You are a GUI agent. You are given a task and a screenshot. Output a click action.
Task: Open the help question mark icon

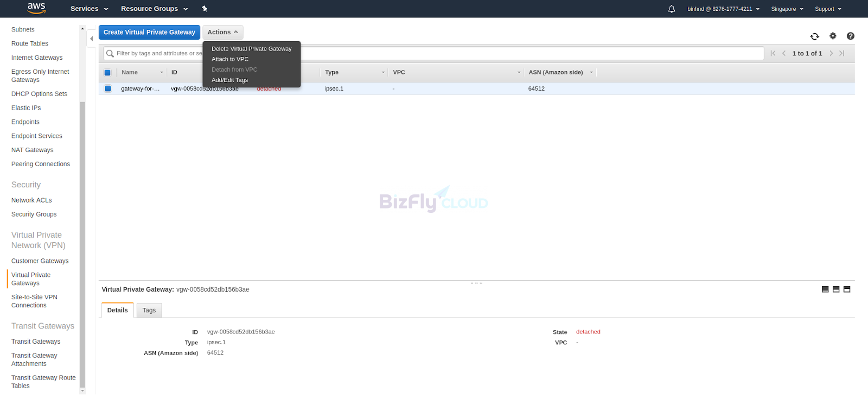(x=851, y=36)
